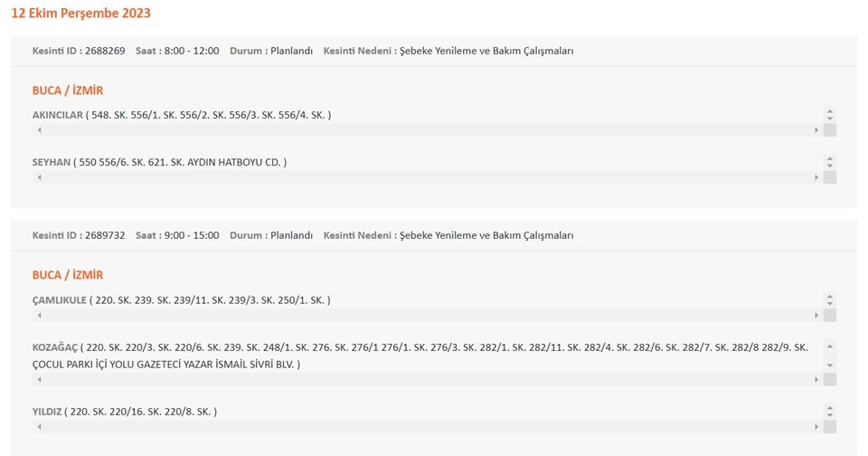Click horizontal scrollbar track under KOZAĞAÇ row
The image size is (868, 456).
tap(427, 380)
